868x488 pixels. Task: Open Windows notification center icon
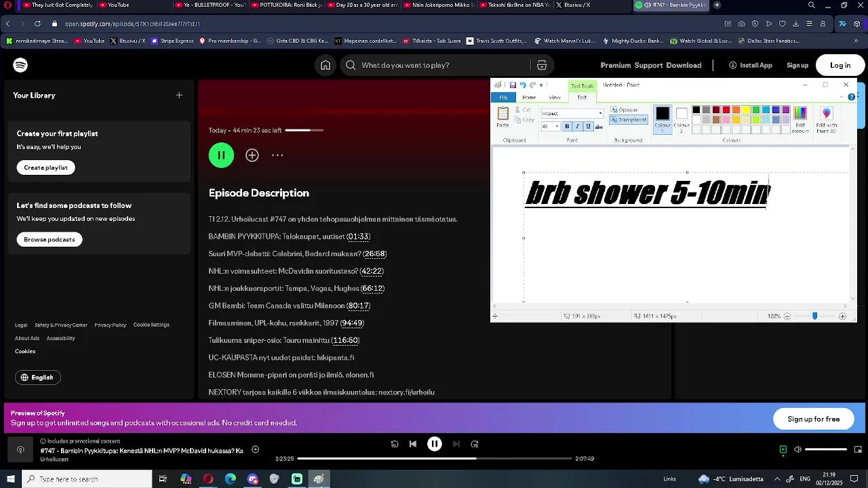[854, 479]
